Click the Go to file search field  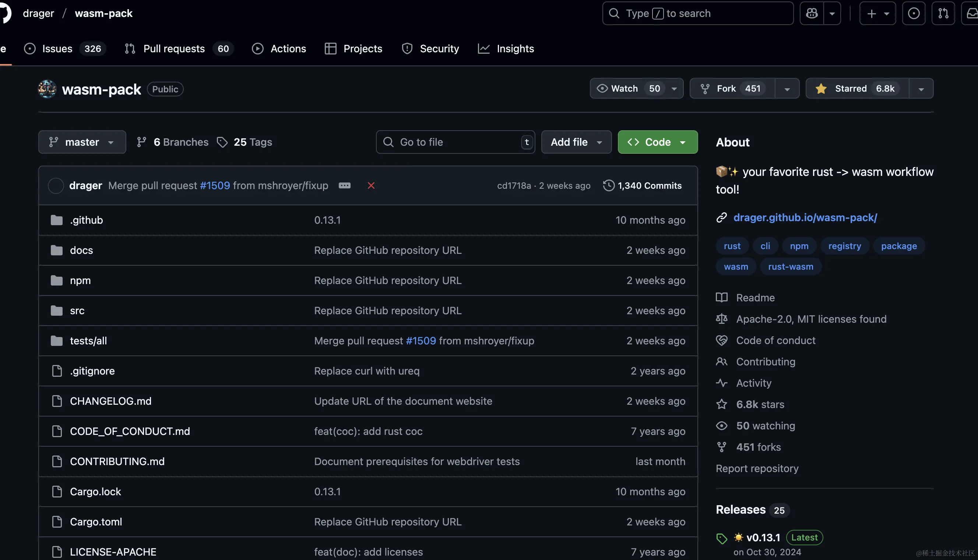(455, 142)
